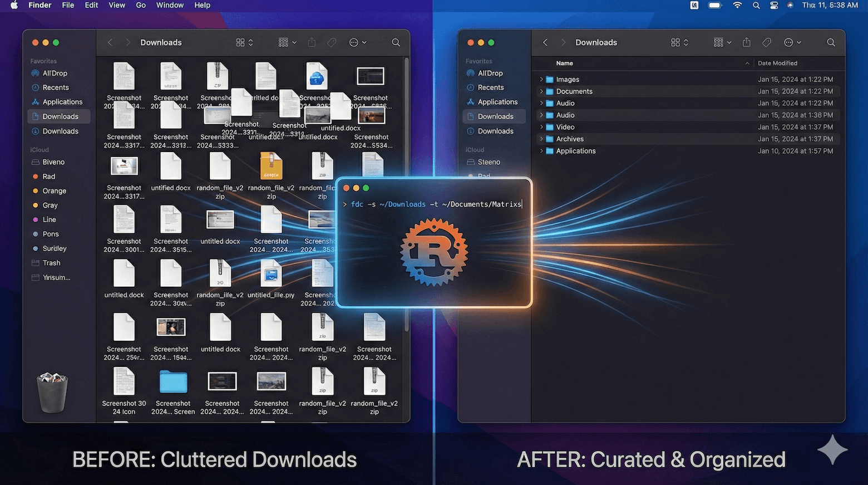Click the Share icon in the right window toolbar
This screenshot has width=868, height=485.
click(747, 42)
